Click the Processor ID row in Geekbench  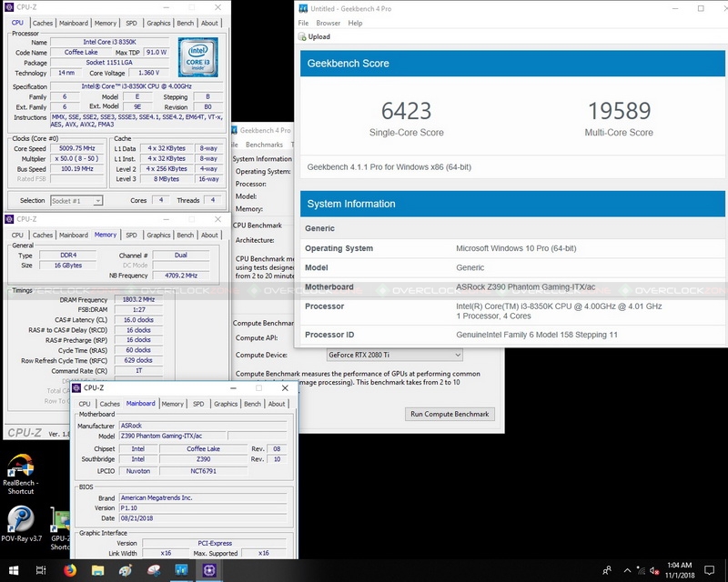(512, 335)
